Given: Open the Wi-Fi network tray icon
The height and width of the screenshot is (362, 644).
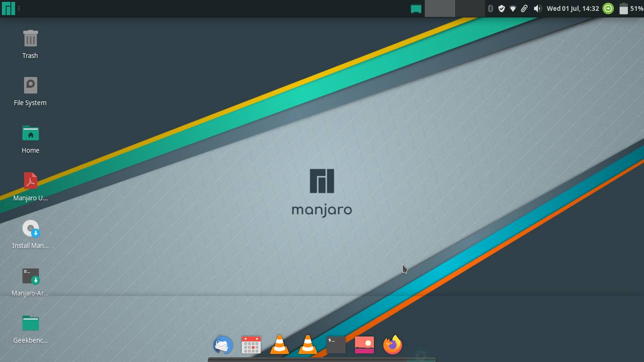Looking at the screenshot, I should coord(513,8).
